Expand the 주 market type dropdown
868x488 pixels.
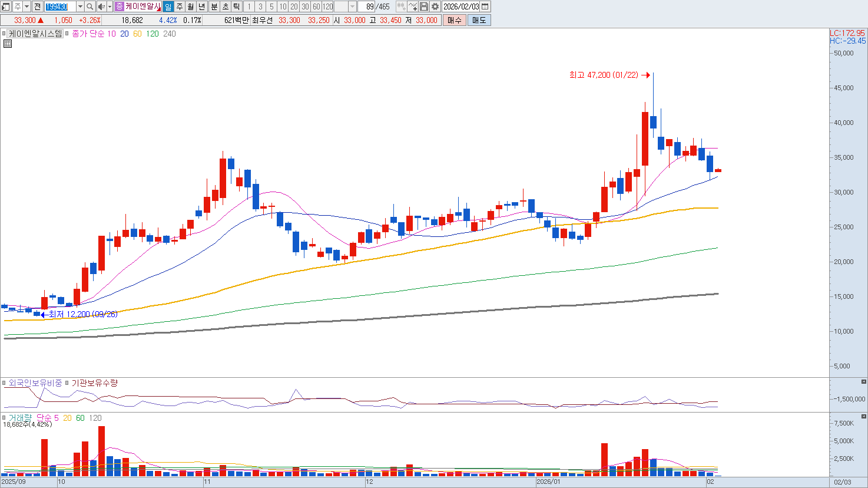click(26, 6)
